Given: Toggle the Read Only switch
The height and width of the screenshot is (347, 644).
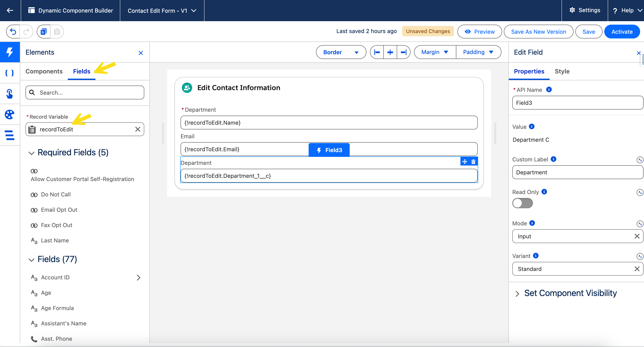Looking at the screenshot, I should (x=522, y=203).
